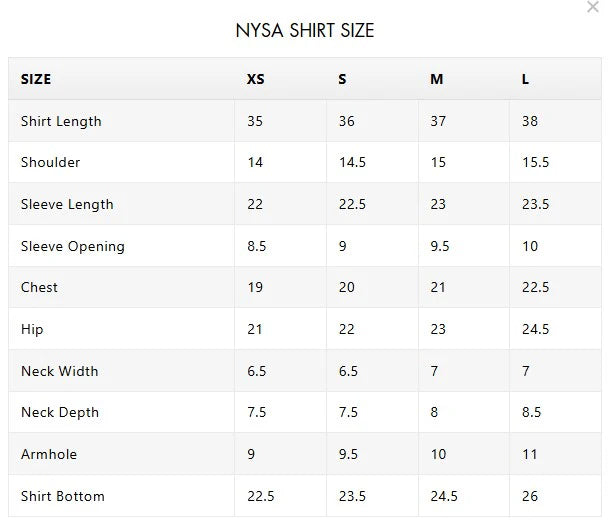This screenshot has height=526, width=609.
Task: Select the L size column header
Action: 525,79
